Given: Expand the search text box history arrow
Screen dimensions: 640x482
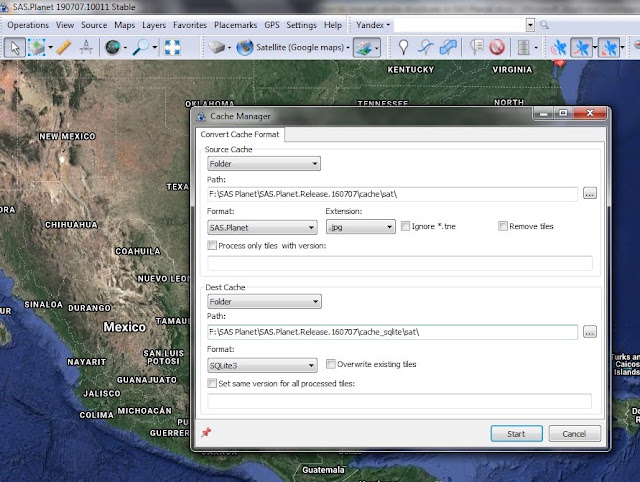Looking at the screenshot, I should pos(530,25).
